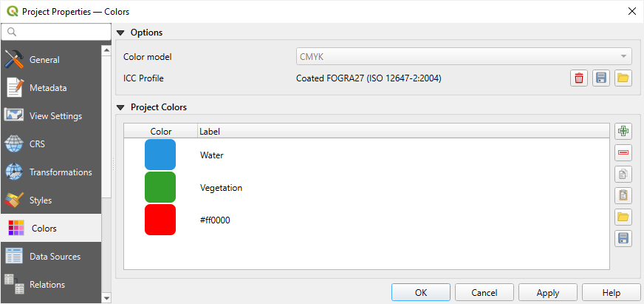Image resolution: width=644 pixels, height=304 pixels.
Task: Open the Color model dropdown
Action: [x=463, y=57]
